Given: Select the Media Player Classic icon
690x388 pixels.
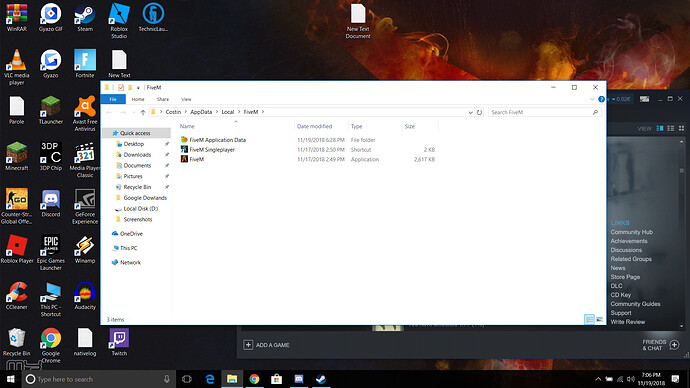Looking at the screenshot, I should click(x=85, y=160).
